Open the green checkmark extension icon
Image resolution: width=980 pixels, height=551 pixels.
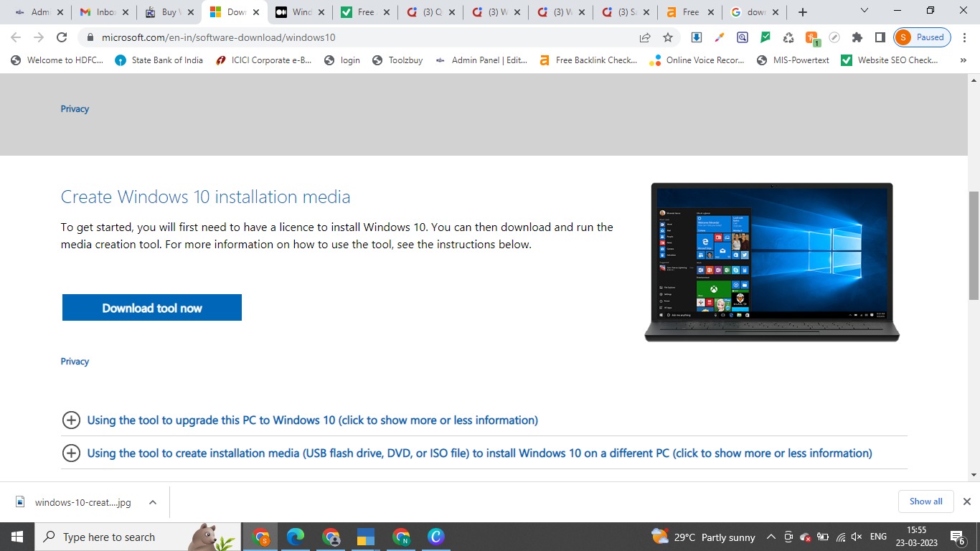click(x=765, y=37)
